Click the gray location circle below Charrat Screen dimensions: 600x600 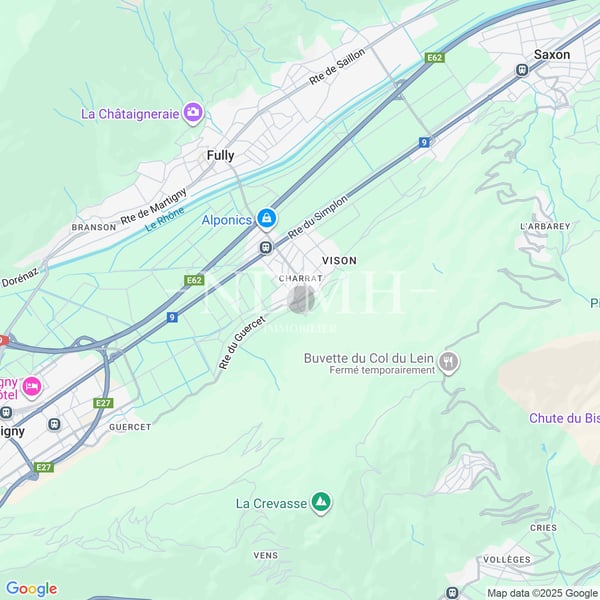click(x=301, y=299)
